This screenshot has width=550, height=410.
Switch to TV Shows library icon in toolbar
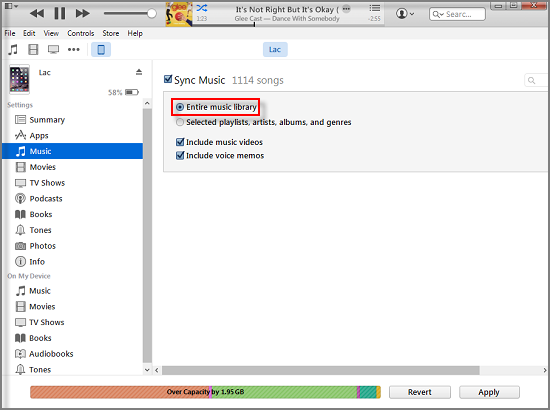coord(53,49)
